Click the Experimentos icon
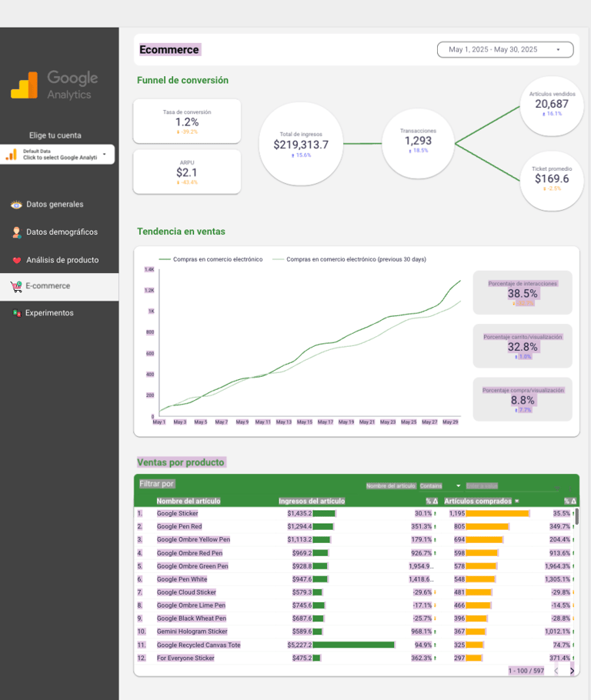This screenshot has height=700, width=591. (x=16, y=313)
